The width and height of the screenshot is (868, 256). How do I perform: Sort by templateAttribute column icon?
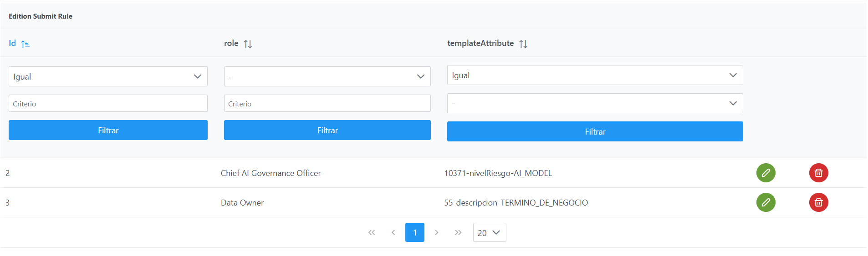tap(523, 44)
